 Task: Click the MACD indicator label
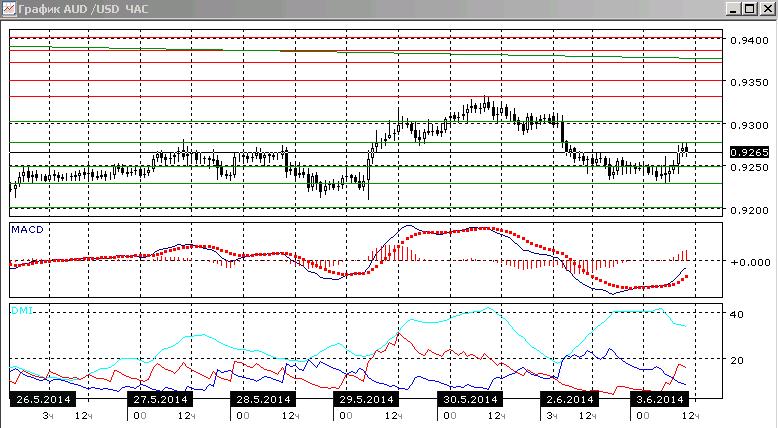(x=27, y=230)
